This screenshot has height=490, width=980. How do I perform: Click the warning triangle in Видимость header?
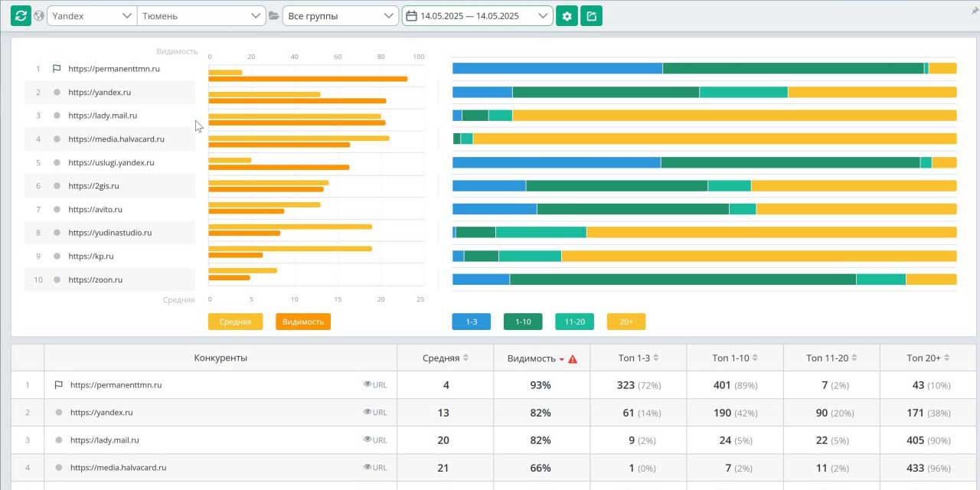click(x=573, y=358)
